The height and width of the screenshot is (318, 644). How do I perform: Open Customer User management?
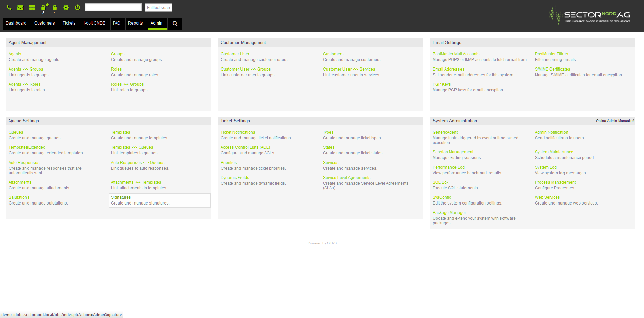[235, 54]
